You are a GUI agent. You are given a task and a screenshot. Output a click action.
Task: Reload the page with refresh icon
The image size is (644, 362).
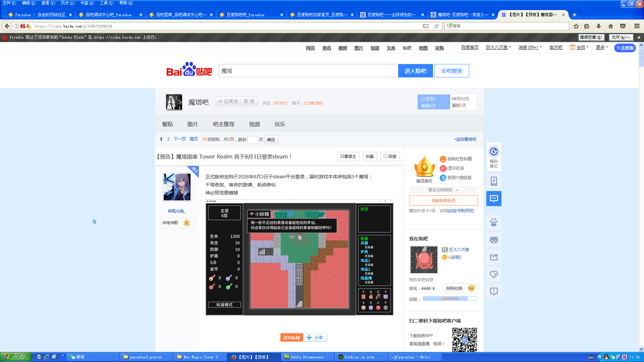click(x=436, y=26)
